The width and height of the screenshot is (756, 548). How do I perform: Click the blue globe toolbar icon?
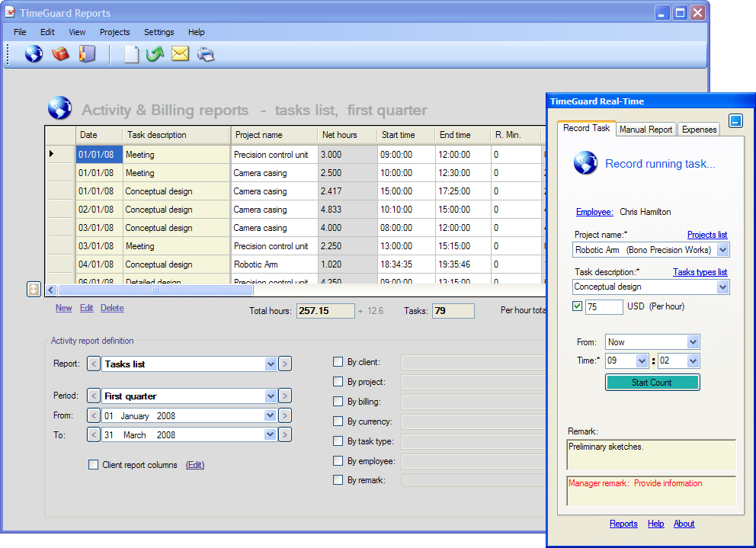coord(34,54)
